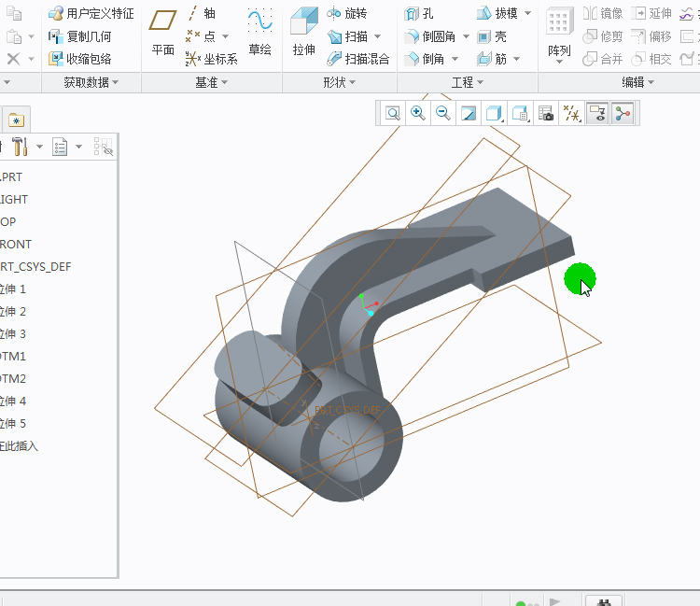The width and height of the screenshot is (700, 606).
Task: Expand the Datum (基准) group
Action: click(212, 82)
